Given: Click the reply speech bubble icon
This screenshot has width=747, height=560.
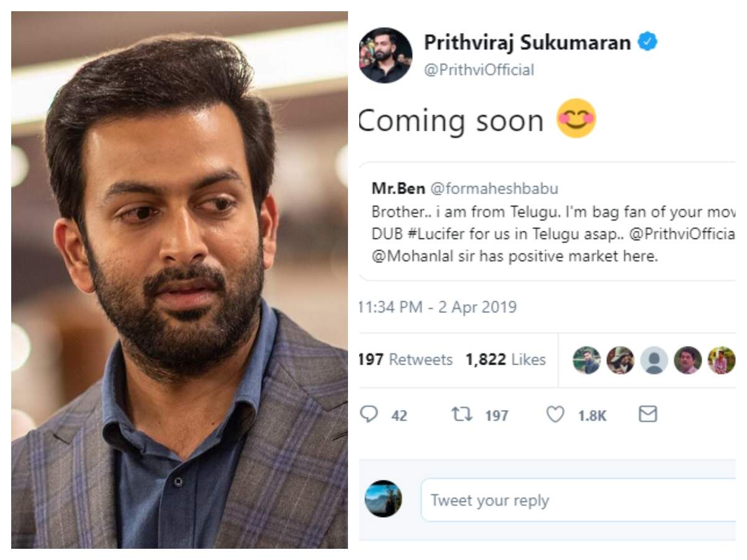Looking at the screenshot, I should coord(370,414).
